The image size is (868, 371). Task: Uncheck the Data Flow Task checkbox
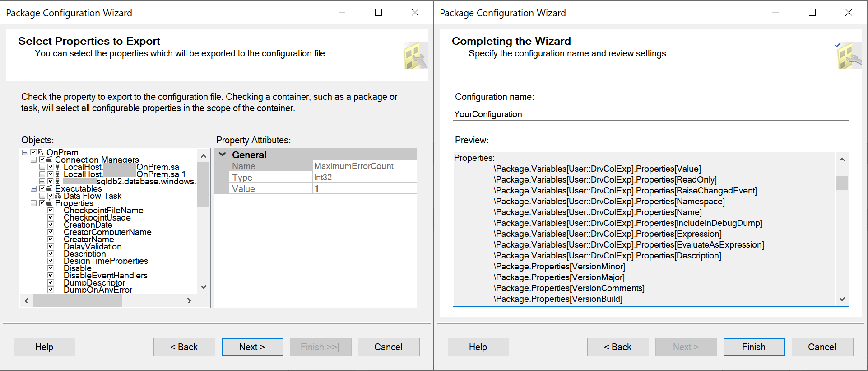coord(51,196)
